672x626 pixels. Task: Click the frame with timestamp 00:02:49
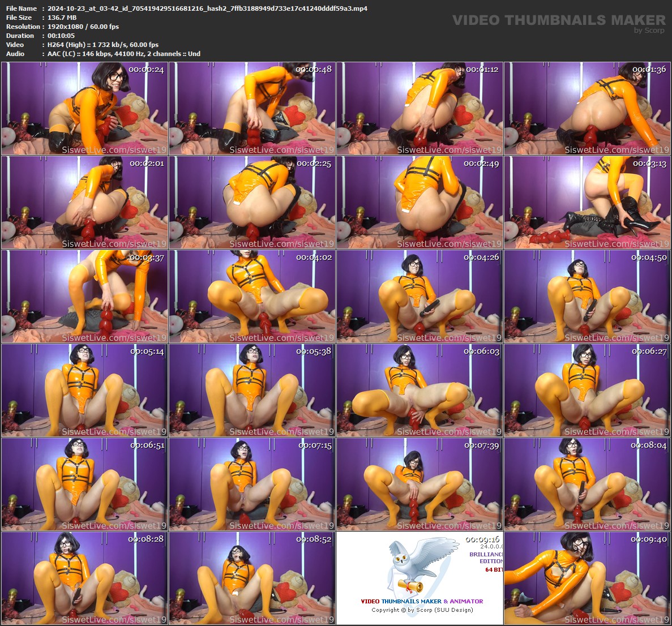(x=420, y=202)
